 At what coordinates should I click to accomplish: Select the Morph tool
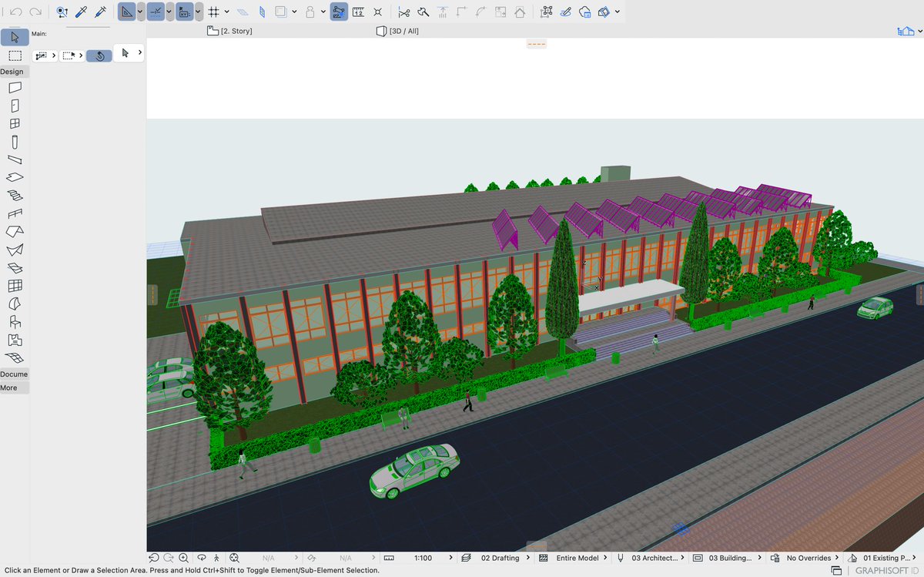point(15,304)
